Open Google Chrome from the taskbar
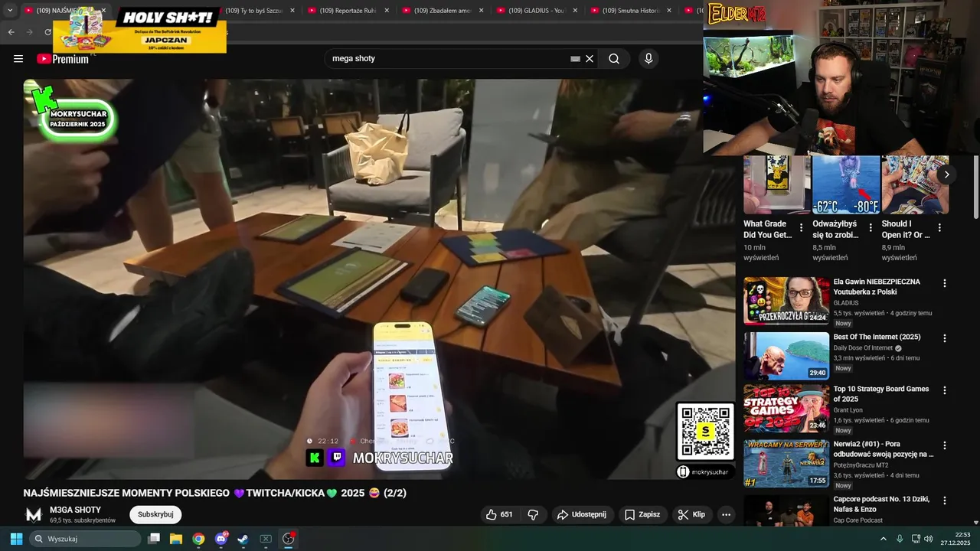Screen dimensions: 980x551 [198, 539]
